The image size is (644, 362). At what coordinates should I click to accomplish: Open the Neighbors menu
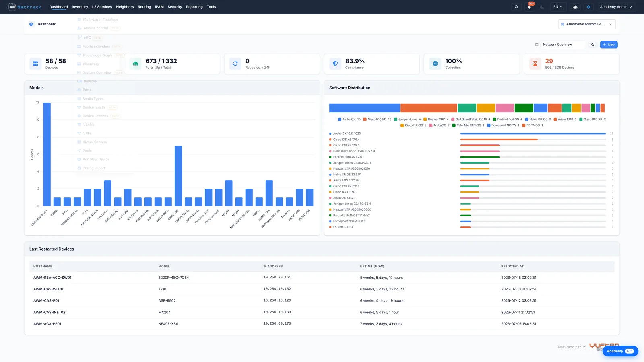[125, 7]
